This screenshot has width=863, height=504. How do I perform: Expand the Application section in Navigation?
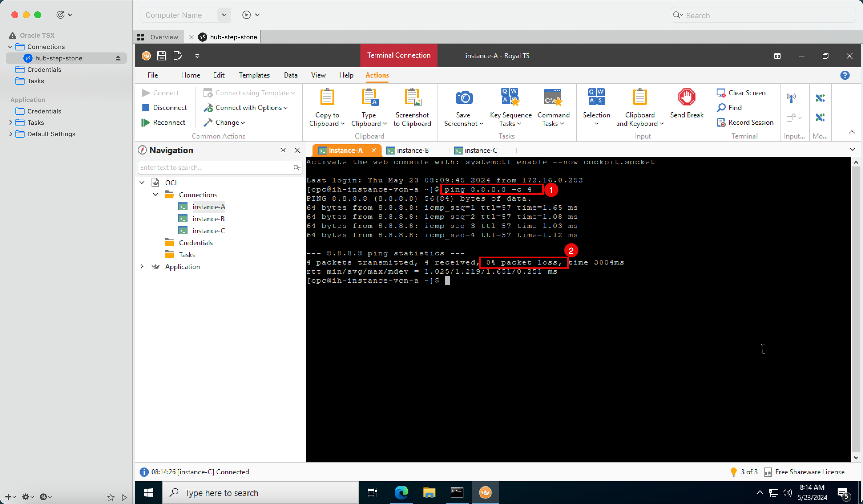pos(141,267)
